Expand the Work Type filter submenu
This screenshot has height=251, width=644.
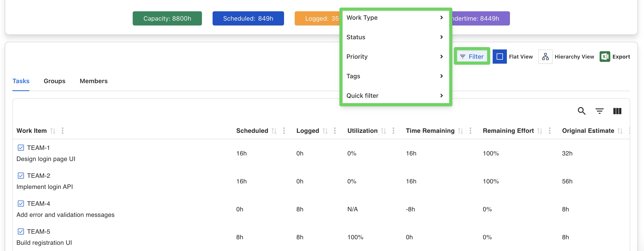coord(395,18)
